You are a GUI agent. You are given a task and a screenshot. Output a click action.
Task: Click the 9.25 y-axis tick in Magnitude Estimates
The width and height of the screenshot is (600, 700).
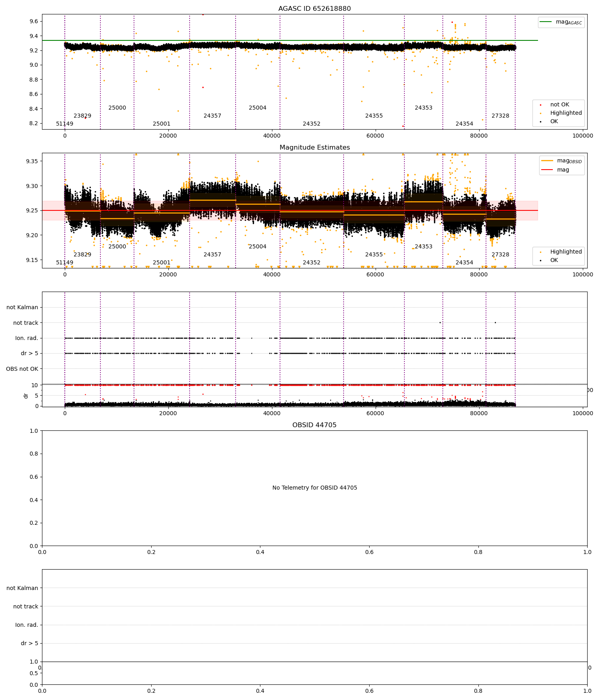[x=32, y=211]
